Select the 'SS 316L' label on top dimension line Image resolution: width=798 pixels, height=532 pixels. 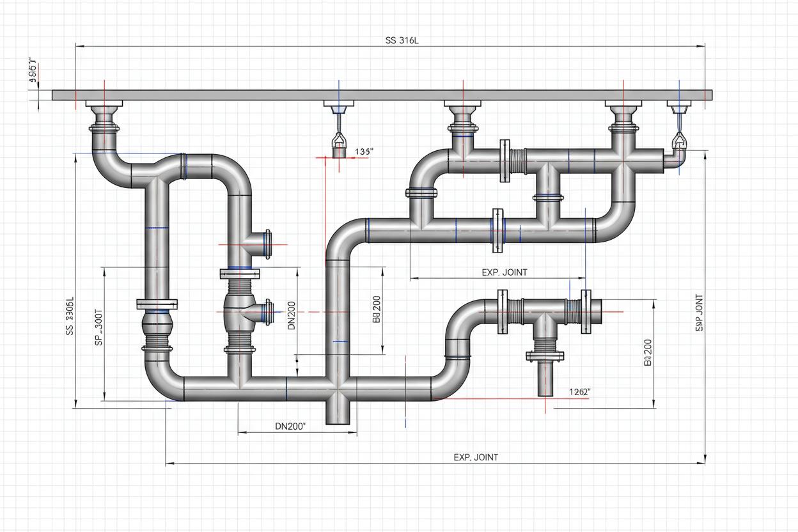[x=402, y=40]
